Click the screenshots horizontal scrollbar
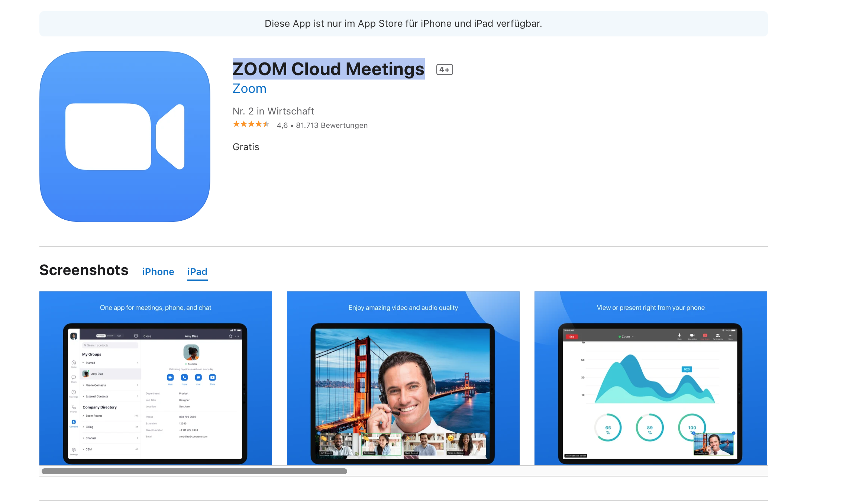This screenshot has width=843, height=504. (194, 471)
